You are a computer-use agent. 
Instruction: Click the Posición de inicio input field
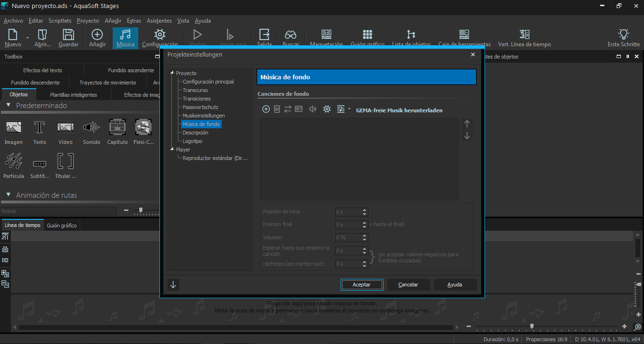pyautogui.click(x=348, y=211)
